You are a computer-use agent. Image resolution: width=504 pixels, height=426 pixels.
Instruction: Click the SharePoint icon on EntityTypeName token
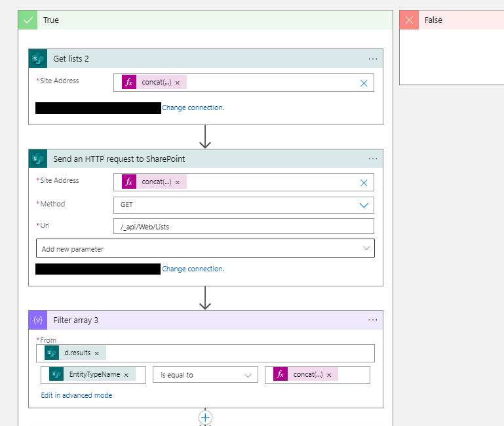tap(56, 374)
